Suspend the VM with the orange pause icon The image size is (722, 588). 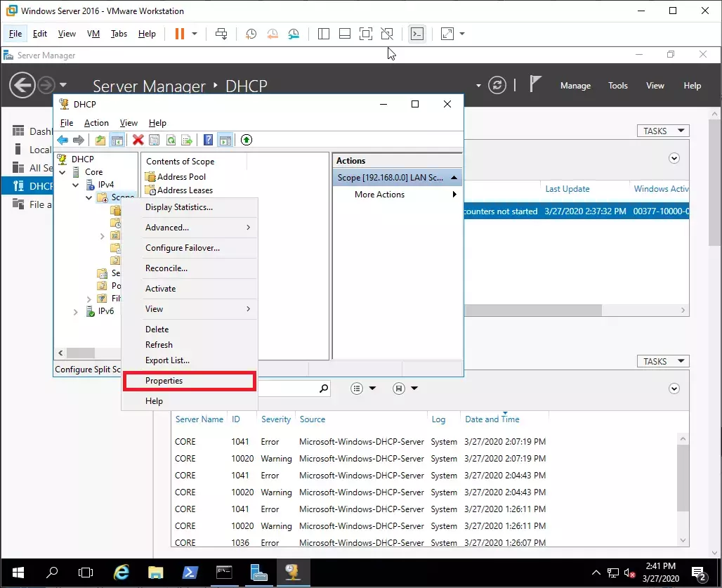click(180, 34)
